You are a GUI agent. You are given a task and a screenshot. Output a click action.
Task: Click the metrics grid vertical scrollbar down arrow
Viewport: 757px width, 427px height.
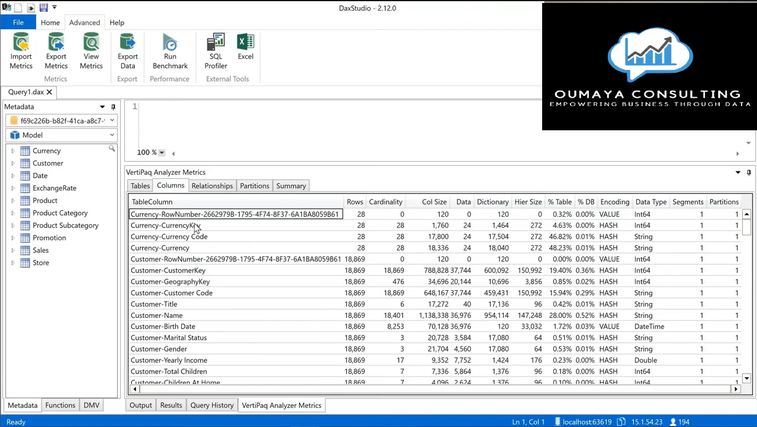tap(746, 378)
